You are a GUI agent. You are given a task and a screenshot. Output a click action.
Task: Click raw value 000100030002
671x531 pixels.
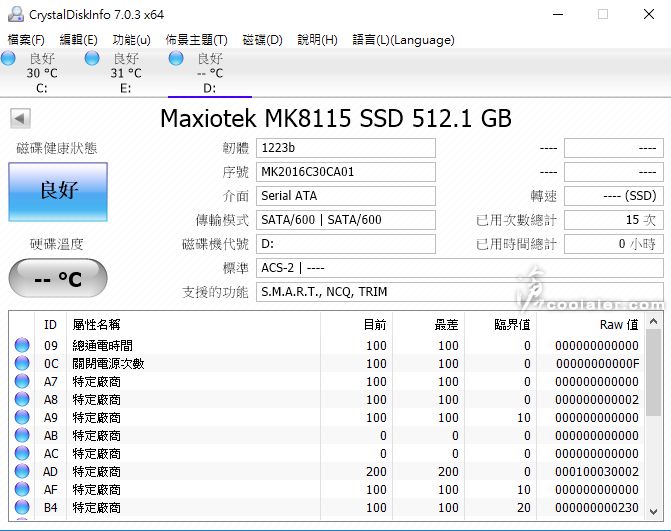tap(597, 472)
